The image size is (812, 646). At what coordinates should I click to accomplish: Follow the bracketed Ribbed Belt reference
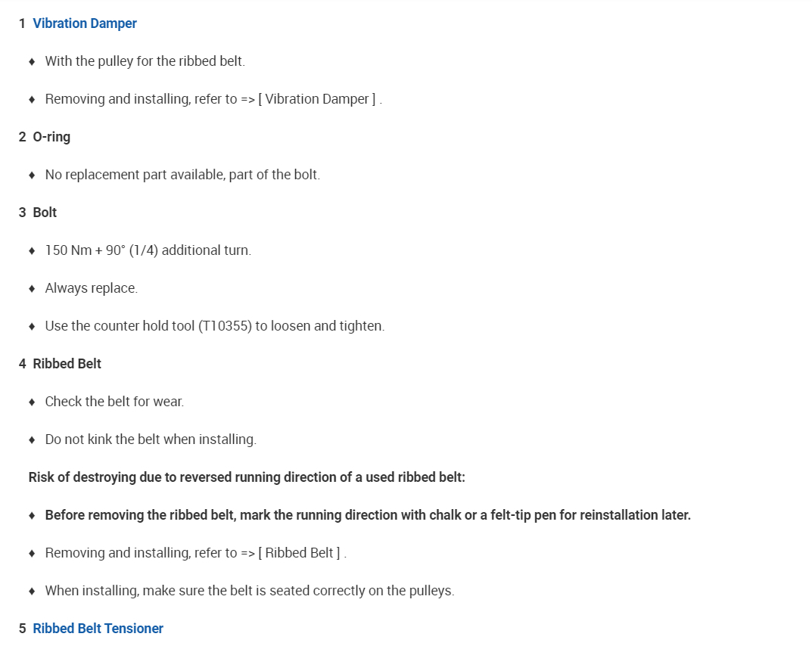(299, 553)
